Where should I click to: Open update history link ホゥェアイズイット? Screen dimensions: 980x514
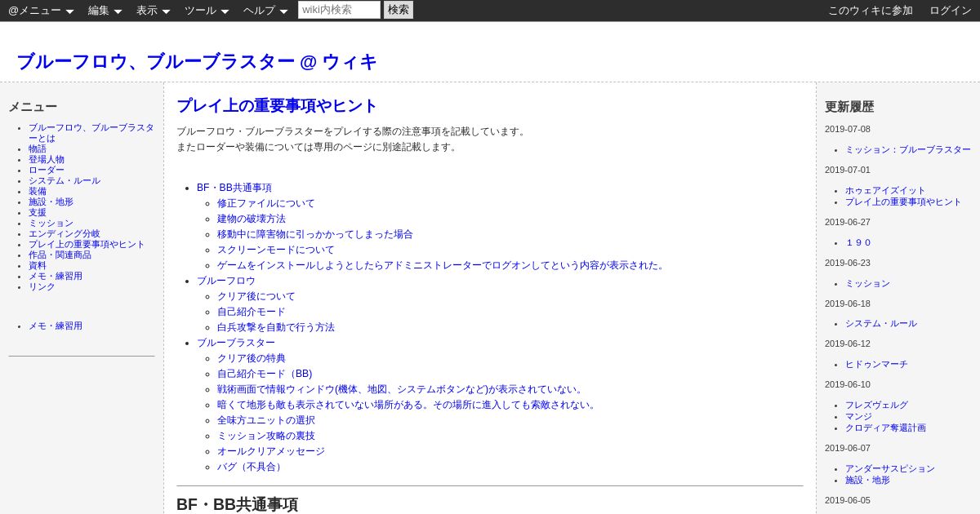885,191
